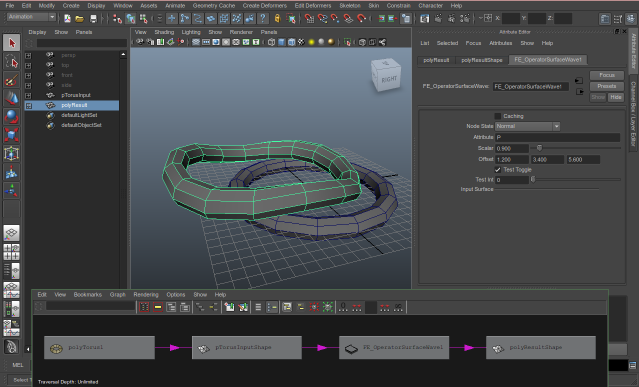
Task: Choose the Paint selection brush tool
Action: [11, 80]
